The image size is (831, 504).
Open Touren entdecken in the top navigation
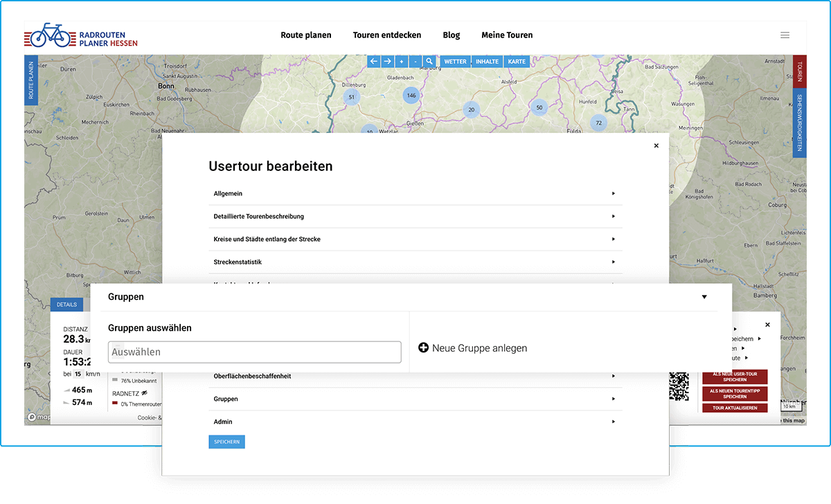387,35
